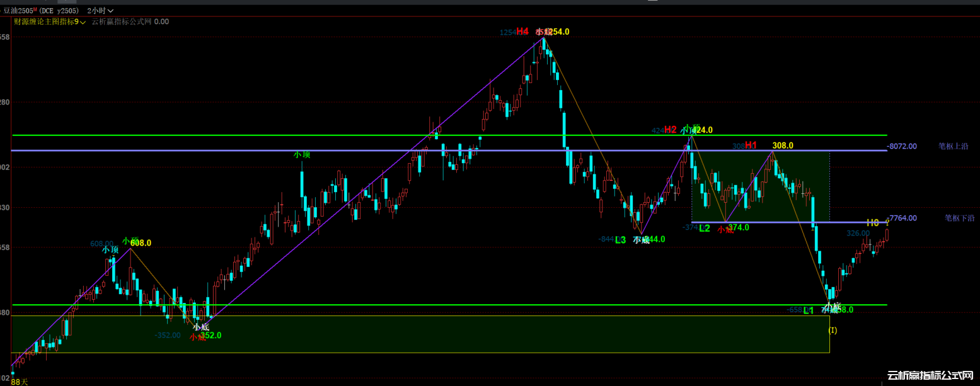Click the yellow (I) marker

tap(833, 330)
